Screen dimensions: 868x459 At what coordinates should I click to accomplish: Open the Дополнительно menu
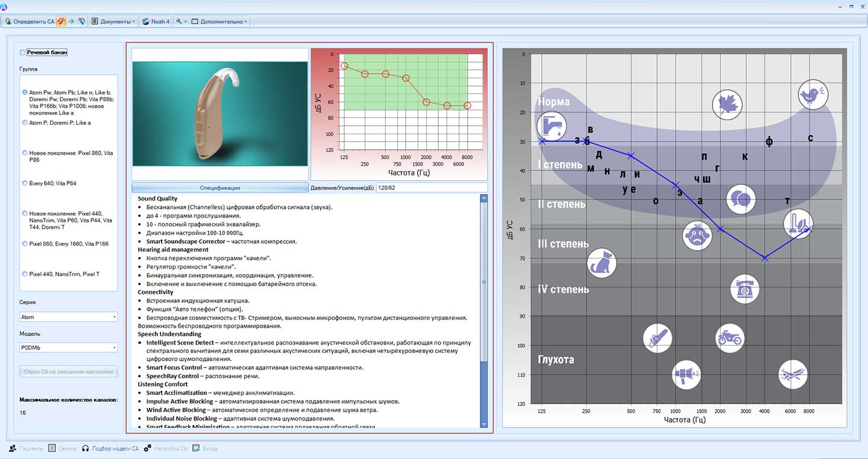click(x=219, y=22)
